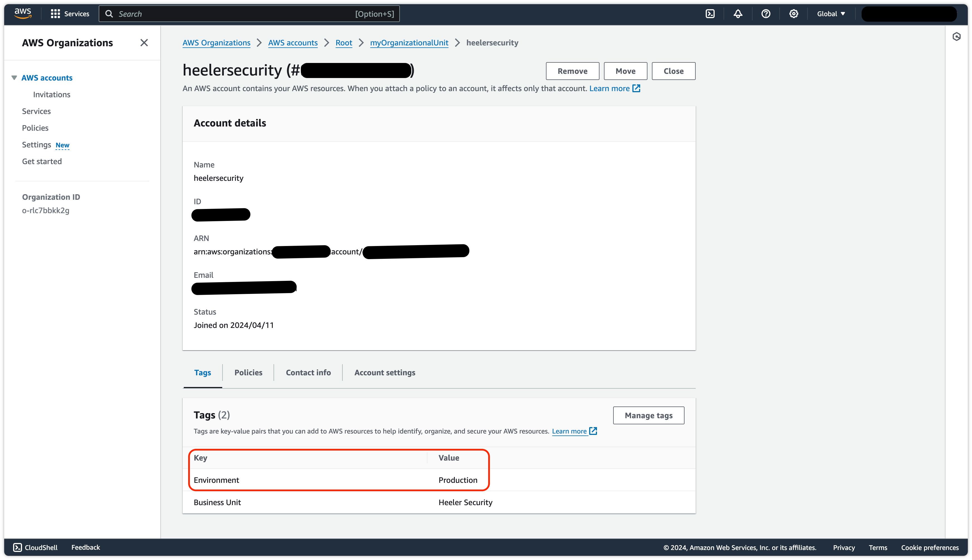972x560 pixels.
Task: Go to Root breadcrumb link
Action: pos(344,43)
